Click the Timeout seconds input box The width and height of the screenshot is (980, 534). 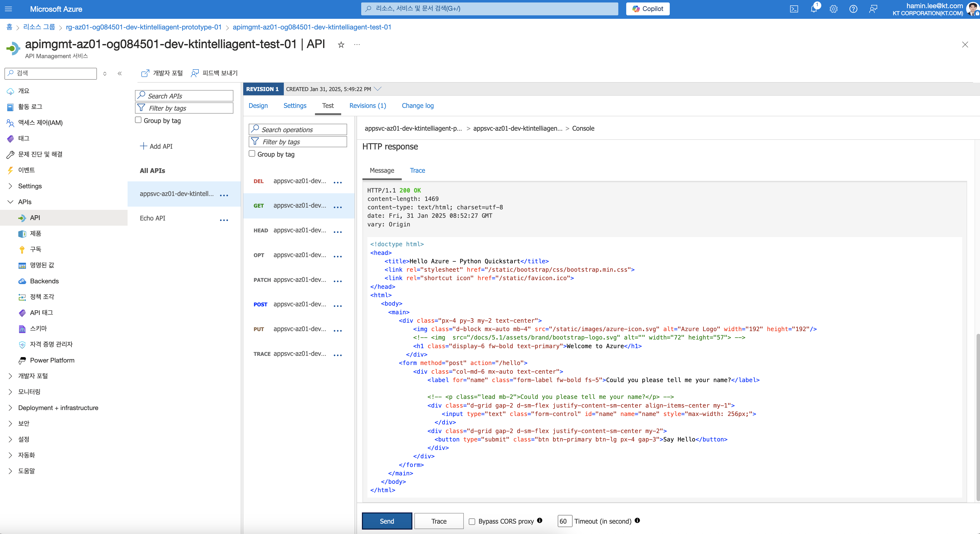(x=565, y=521)
